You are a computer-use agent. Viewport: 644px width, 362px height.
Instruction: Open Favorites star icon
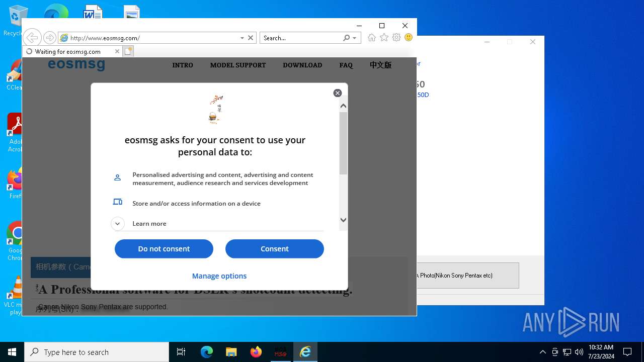384,38
